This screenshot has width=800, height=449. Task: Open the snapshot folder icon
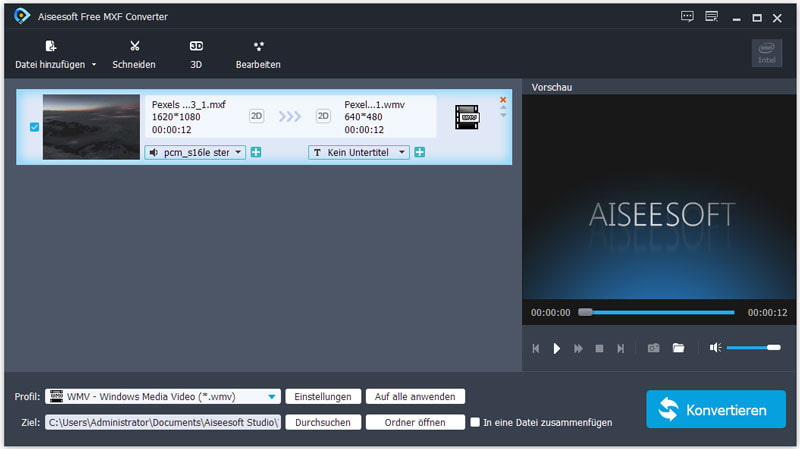click(678, 348)
